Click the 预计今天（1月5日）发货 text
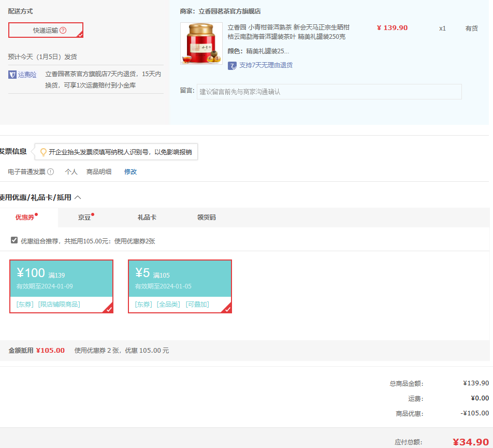The height and width of the screenshot is (448, 493). click(42, 57)
